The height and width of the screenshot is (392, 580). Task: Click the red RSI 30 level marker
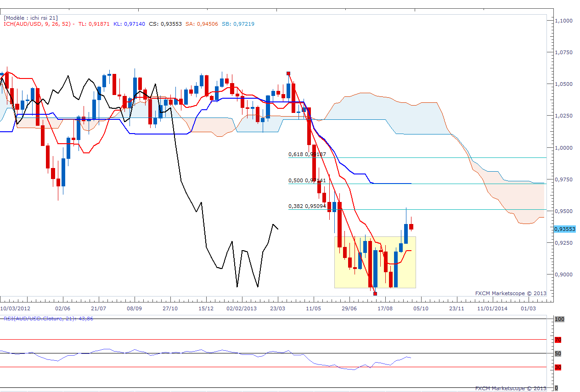(x=558, y=367)
